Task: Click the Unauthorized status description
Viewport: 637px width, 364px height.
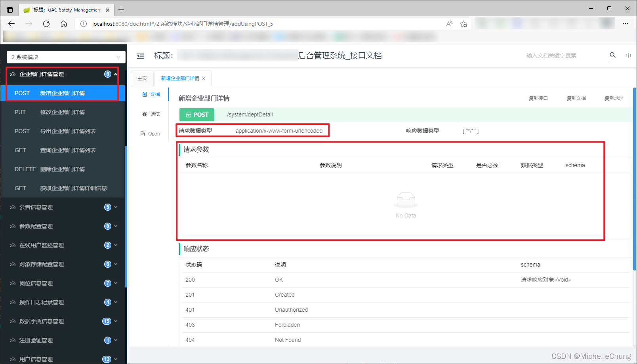Action: coord(291,310)
